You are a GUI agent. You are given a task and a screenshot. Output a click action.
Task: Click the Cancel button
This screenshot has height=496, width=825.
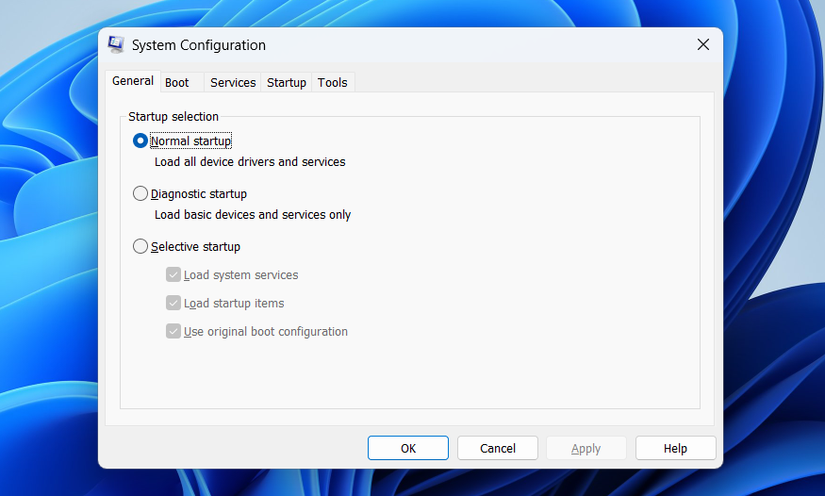[498, 448]
